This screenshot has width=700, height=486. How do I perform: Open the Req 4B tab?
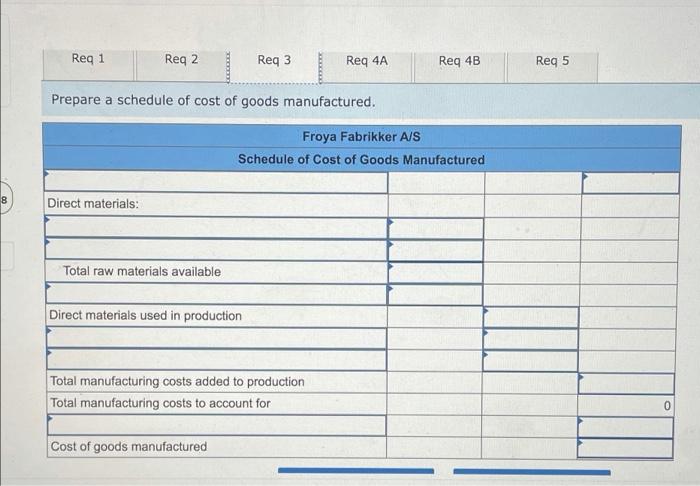click(459, 68)
